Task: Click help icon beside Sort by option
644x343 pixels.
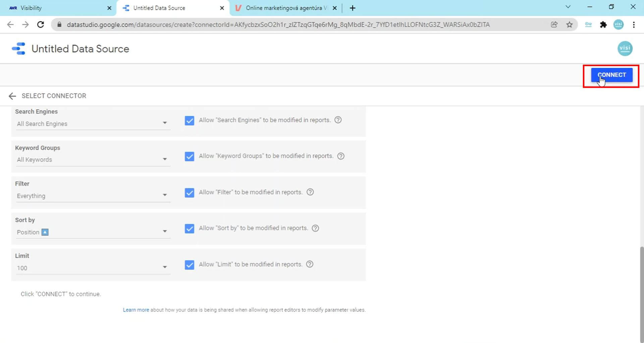Action: 315,228
